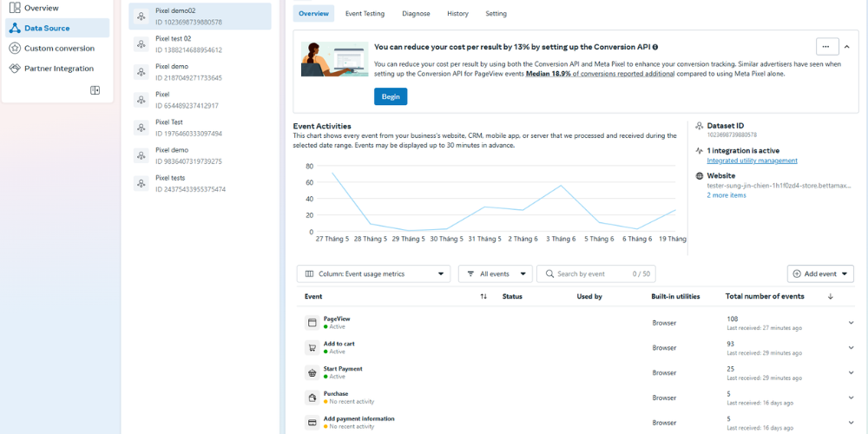Image resolution: width=868 pixels, height=434 pixels.
Task: Click the Used by column header
Action: click(x=589, y=297)
